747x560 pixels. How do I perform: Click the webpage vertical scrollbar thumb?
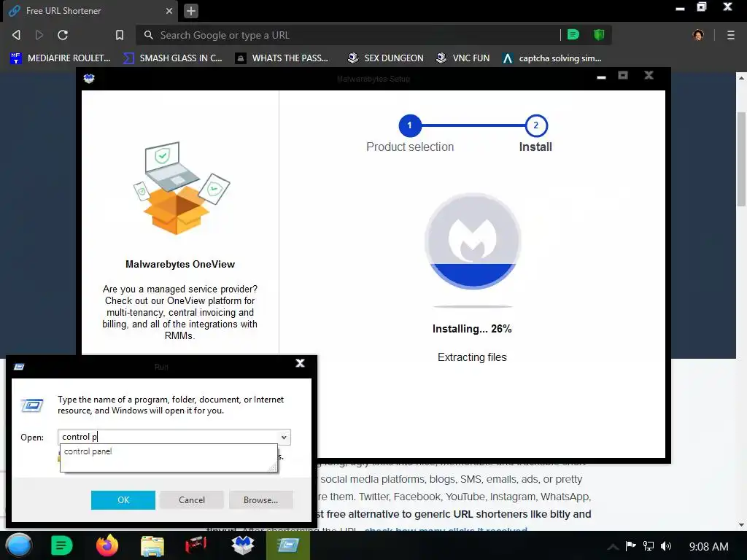coord(741,159)
